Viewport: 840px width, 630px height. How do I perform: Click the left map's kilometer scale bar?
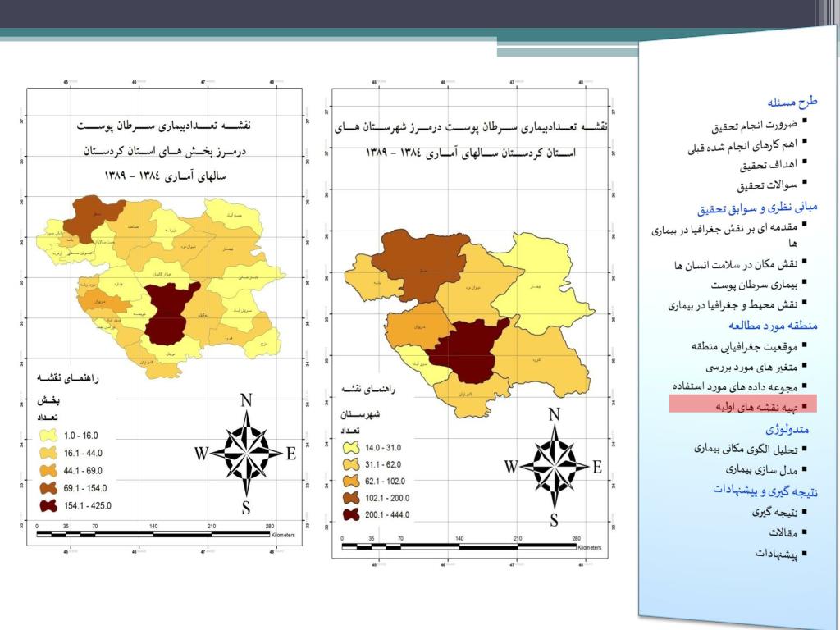[x=153, y=534]
